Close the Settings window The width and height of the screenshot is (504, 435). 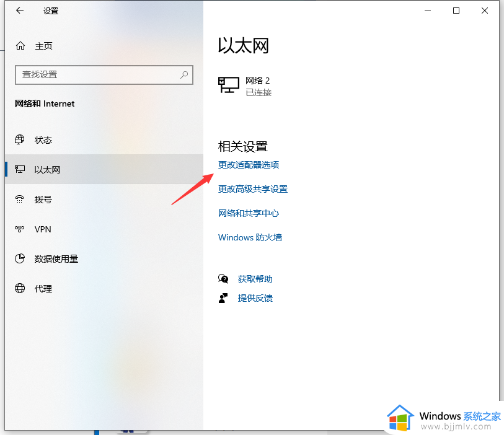(x=484, y=11)
